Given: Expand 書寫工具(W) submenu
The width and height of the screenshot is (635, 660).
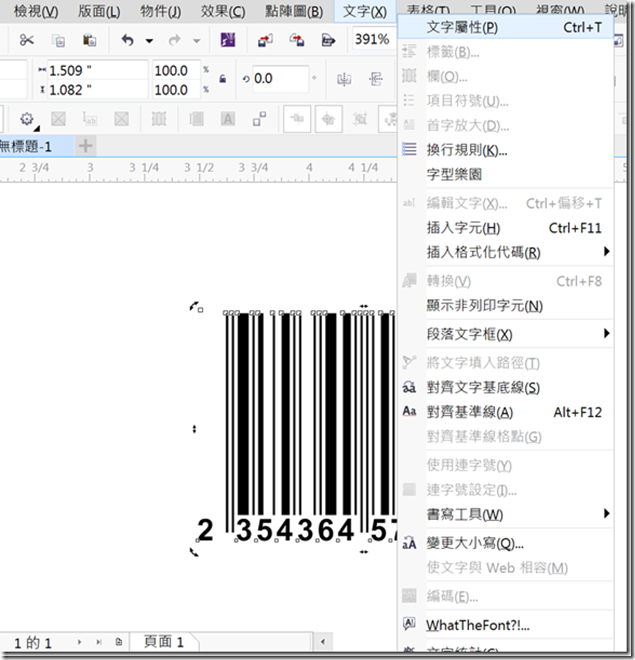Looking at the screenshot, I should 505,514.
